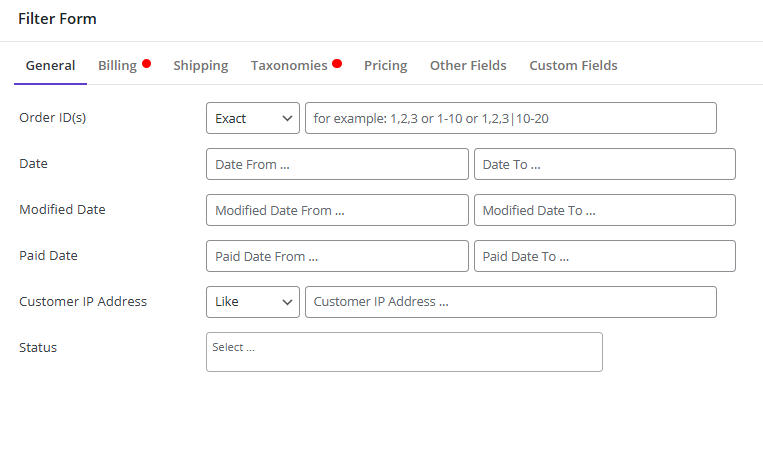Switch to the Billing tab
Image resolution: width=763 pixels, height=464 pixels.
click(x=117, y=65)
